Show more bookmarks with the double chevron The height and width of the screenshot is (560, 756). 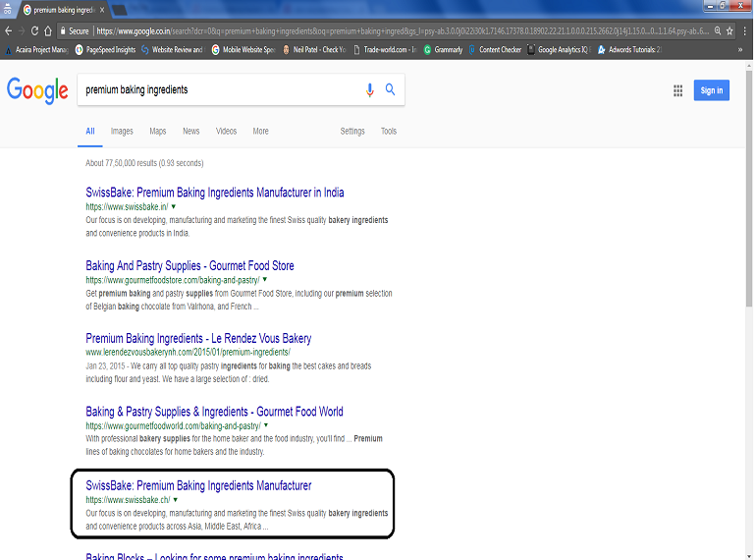[x=740, y=50]
